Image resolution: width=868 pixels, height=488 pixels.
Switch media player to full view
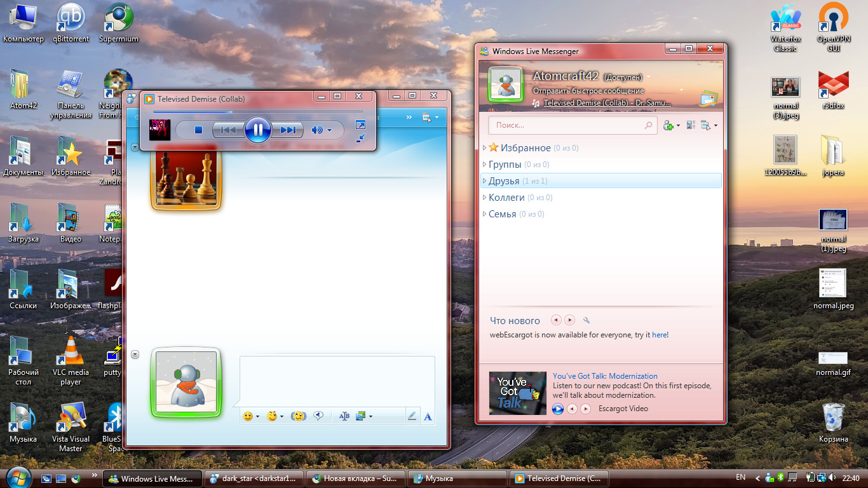click(x=360, y=125)
